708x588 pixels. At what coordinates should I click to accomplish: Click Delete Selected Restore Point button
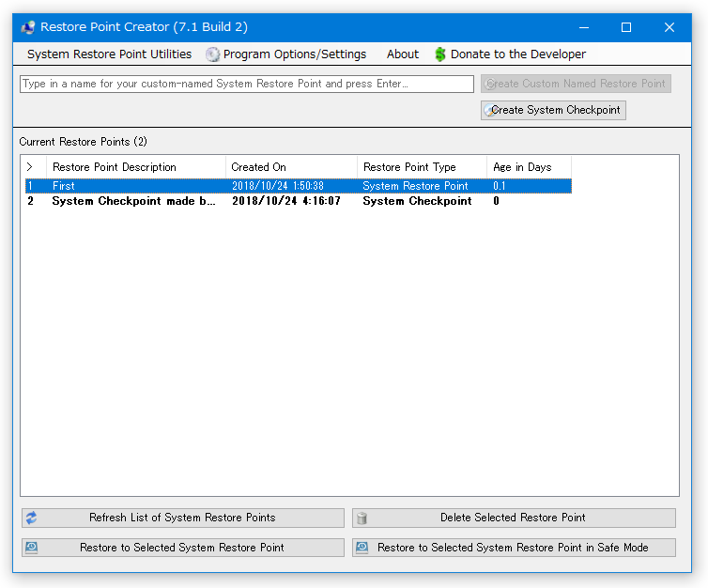tap(514, 518)
